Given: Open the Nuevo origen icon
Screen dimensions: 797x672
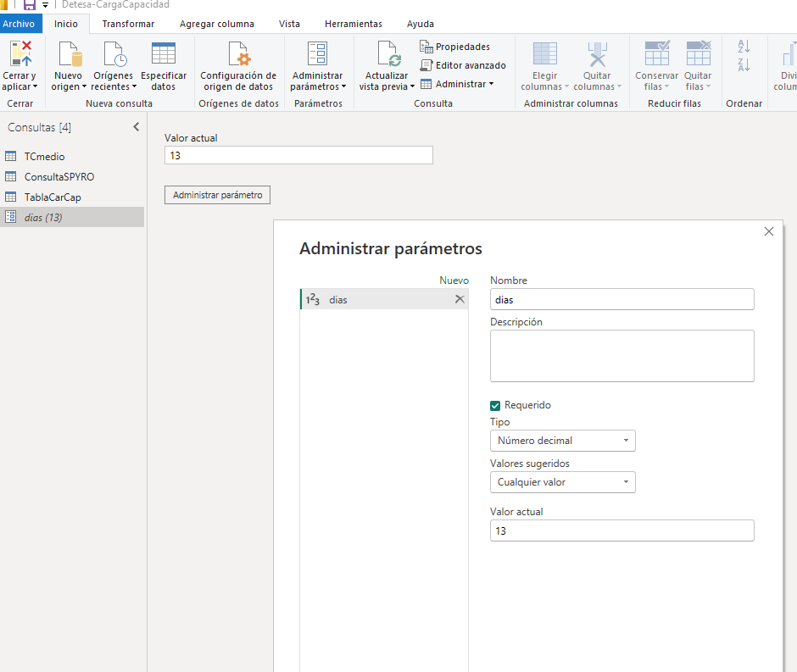Looking at the screenshot, I should tap(70, 54).
